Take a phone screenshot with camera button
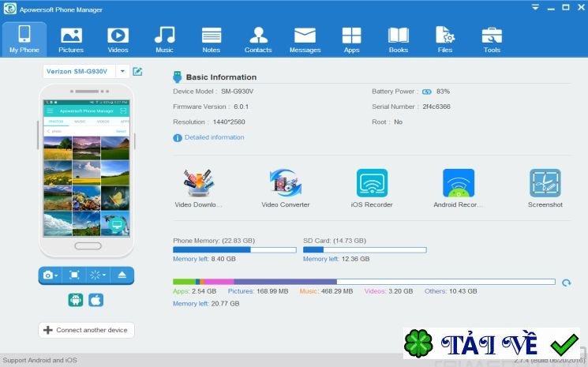Screen dimensions: 588x367 click(x=47, y=275)
